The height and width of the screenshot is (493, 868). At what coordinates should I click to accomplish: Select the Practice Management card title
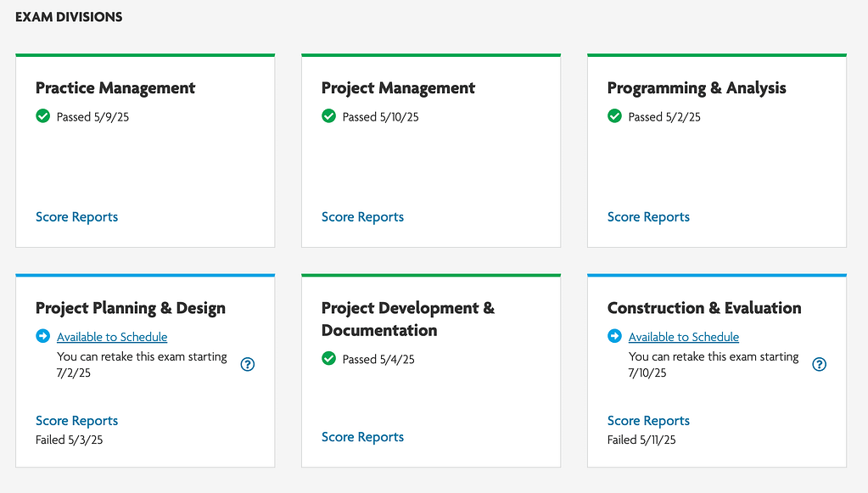pos(115,88)
